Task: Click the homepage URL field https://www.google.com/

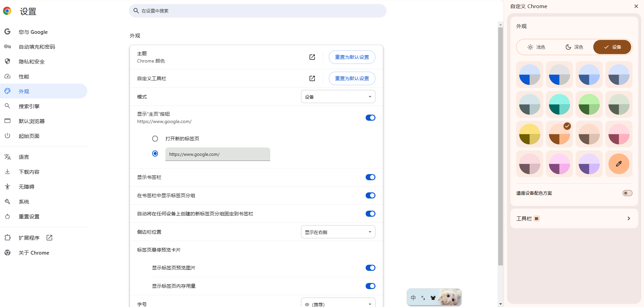Action: tap(217, 154)
